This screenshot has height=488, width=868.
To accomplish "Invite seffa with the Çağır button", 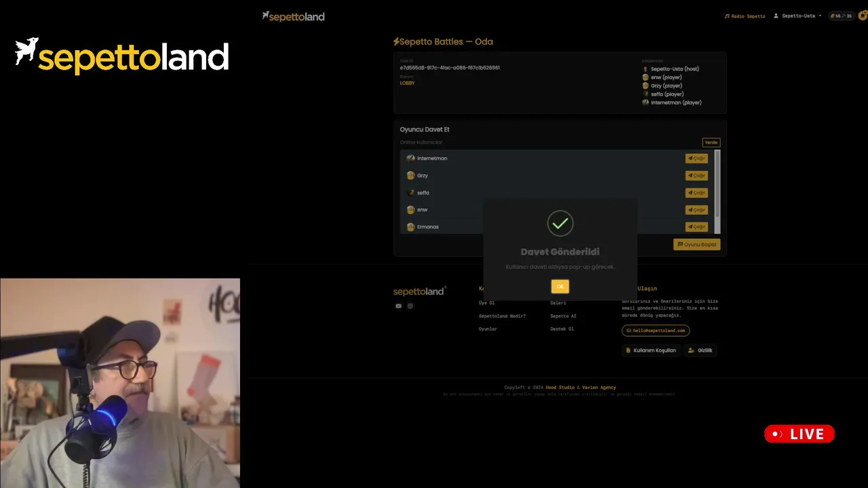I will click(696, 192).
